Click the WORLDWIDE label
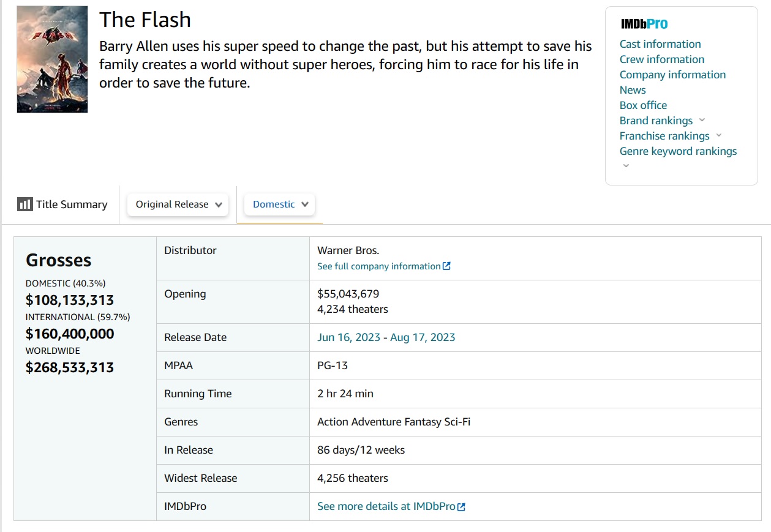The width and height of the screenshot is (771, 532). [x=53, y=351]
